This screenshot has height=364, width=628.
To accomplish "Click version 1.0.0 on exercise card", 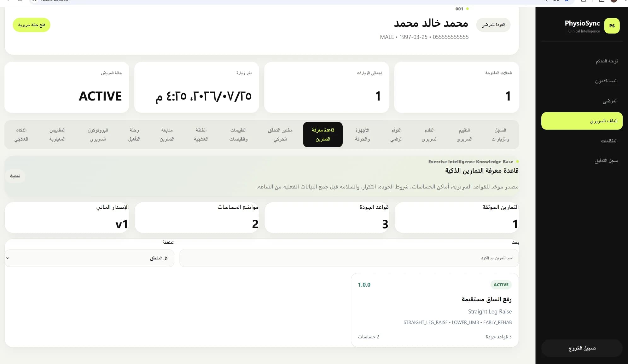I will [x=364, y=285].
